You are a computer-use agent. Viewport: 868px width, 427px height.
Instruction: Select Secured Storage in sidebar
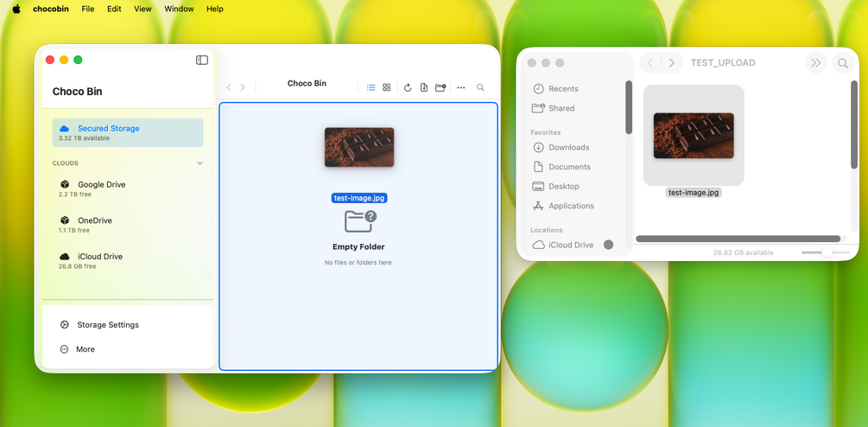pos(128,133)
